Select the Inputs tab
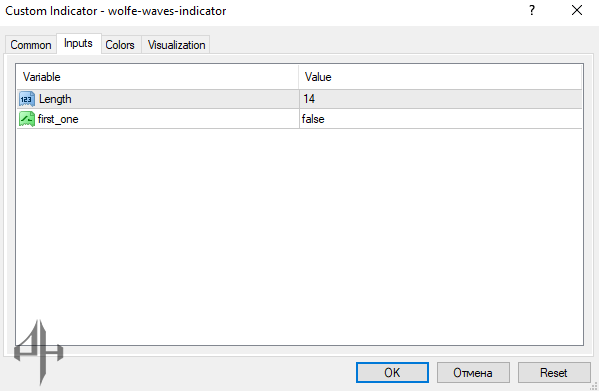This screenshot has height=391, width=599. [x=79, y=44]
